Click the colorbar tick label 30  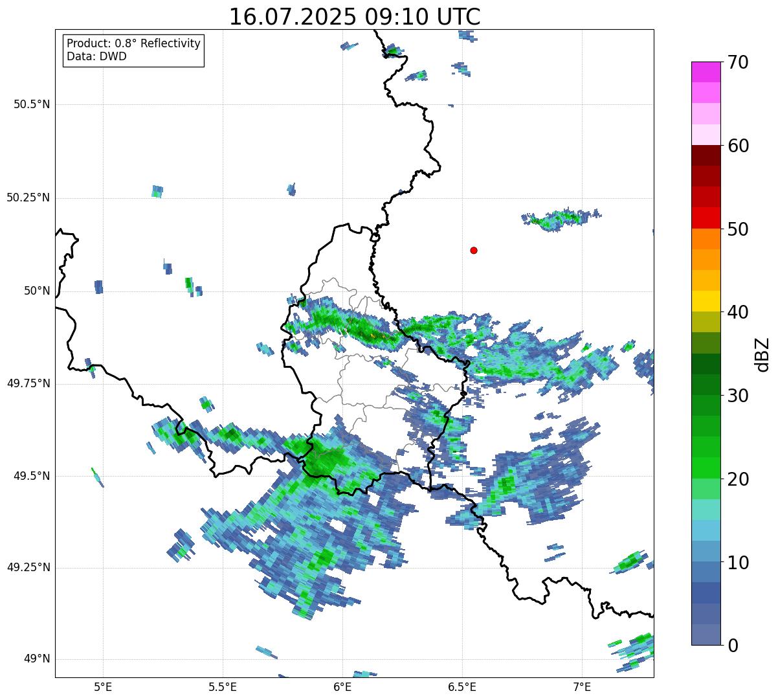738,396
